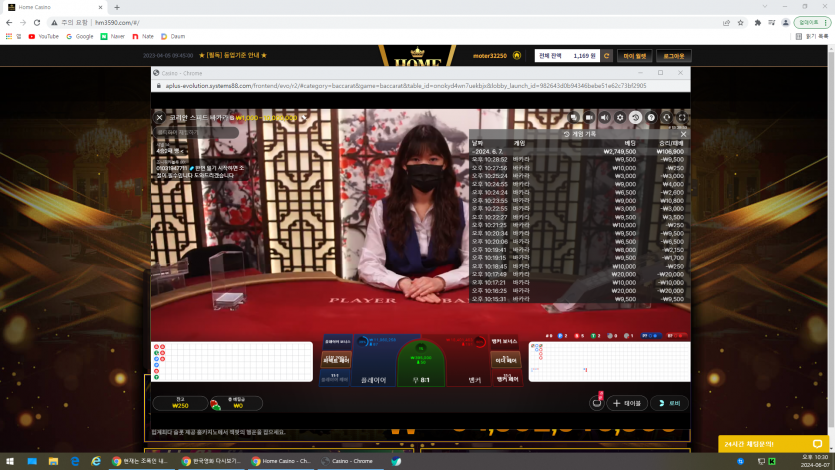
Task: Click edit icon beside the table betting limits
Action: click(304, 118)
